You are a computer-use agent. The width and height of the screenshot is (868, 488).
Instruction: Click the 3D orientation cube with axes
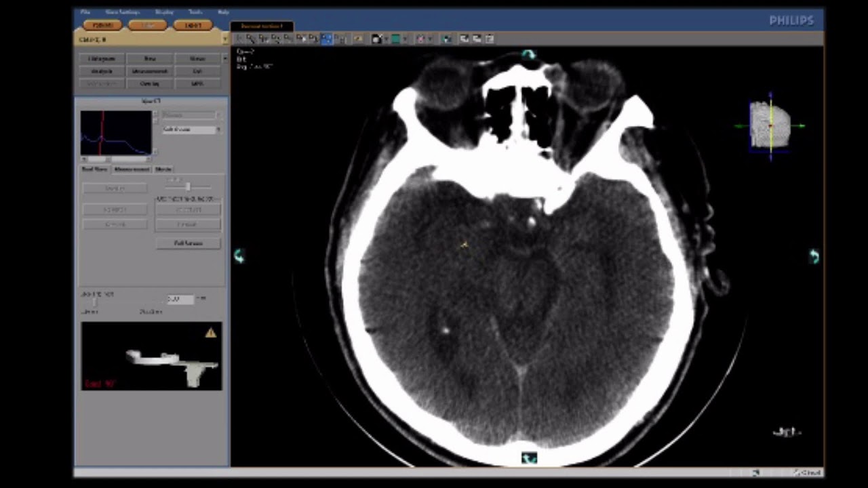pyautogui.click(x=770, y=126)
